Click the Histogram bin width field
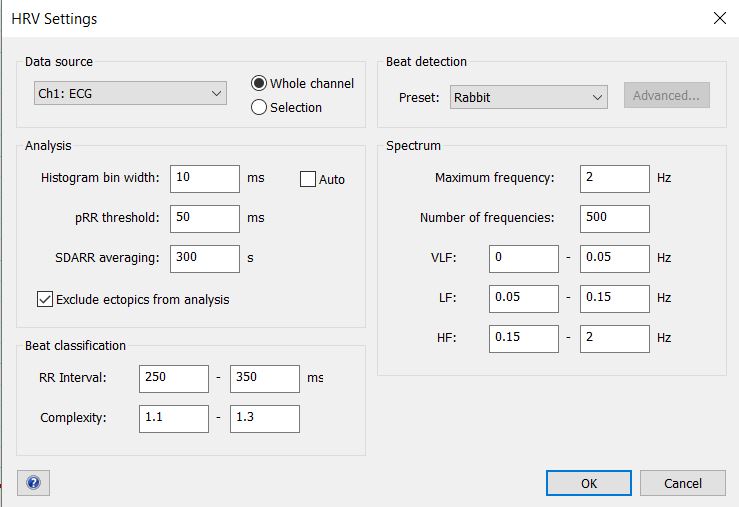This screenshot has width=739, height=507. [x=204, y=179]
